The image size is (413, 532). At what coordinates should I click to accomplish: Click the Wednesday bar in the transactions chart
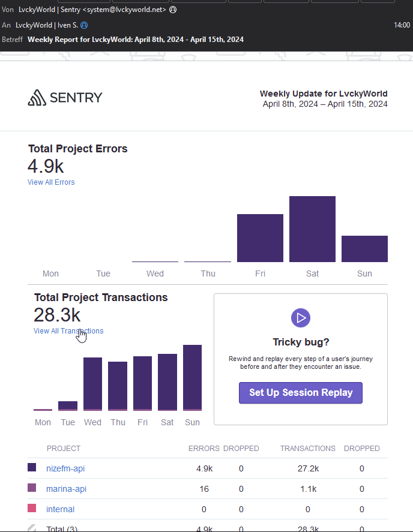tap(92, 383)
